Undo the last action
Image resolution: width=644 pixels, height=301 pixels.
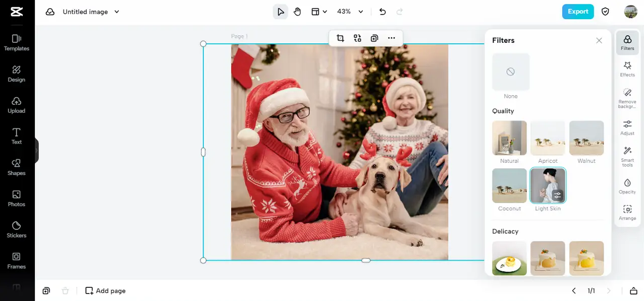tap(383, 12)
